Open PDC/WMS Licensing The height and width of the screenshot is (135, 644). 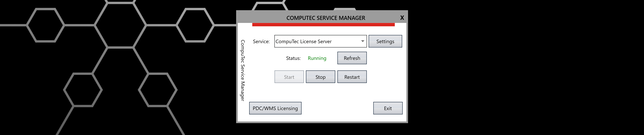click(275, 108)
